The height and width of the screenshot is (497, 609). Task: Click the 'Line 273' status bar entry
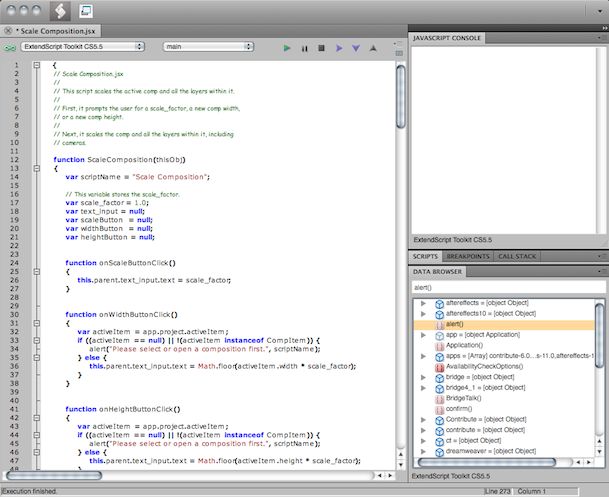point(498,492)
